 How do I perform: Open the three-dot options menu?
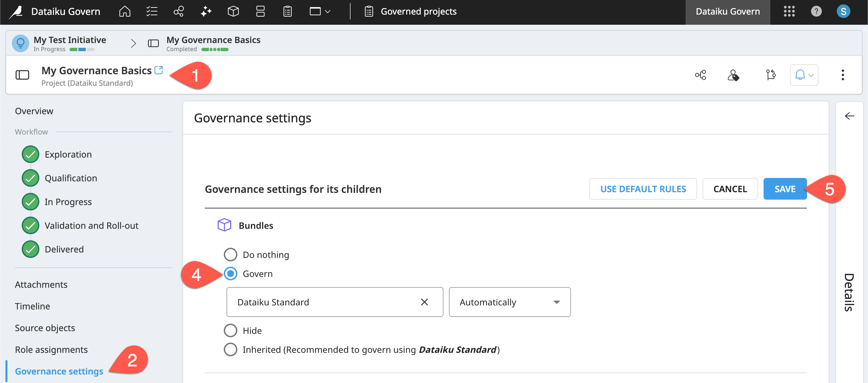point(843,75)
